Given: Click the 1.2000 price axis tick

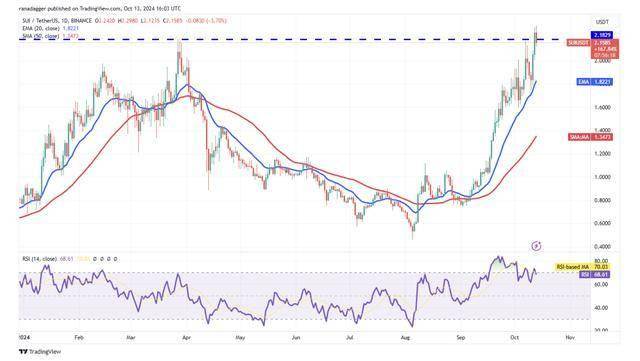Looking at the screenshot, I should (x=602, y=154).
